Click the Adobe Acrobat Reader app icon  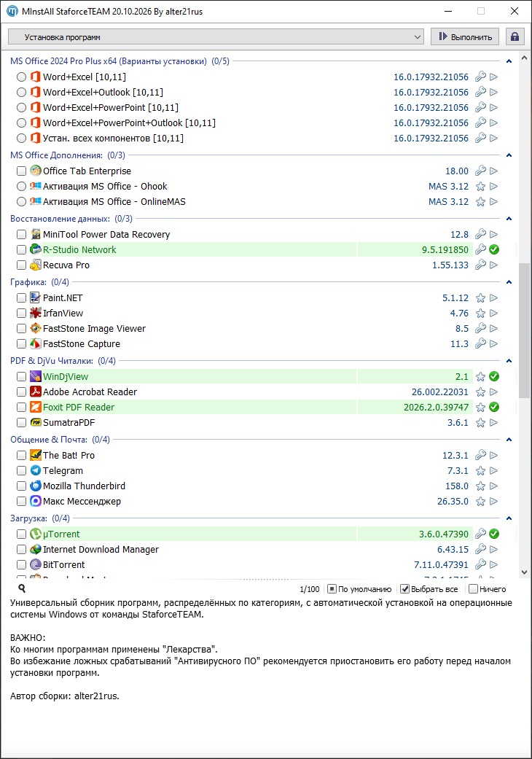(x=35, y=392)
